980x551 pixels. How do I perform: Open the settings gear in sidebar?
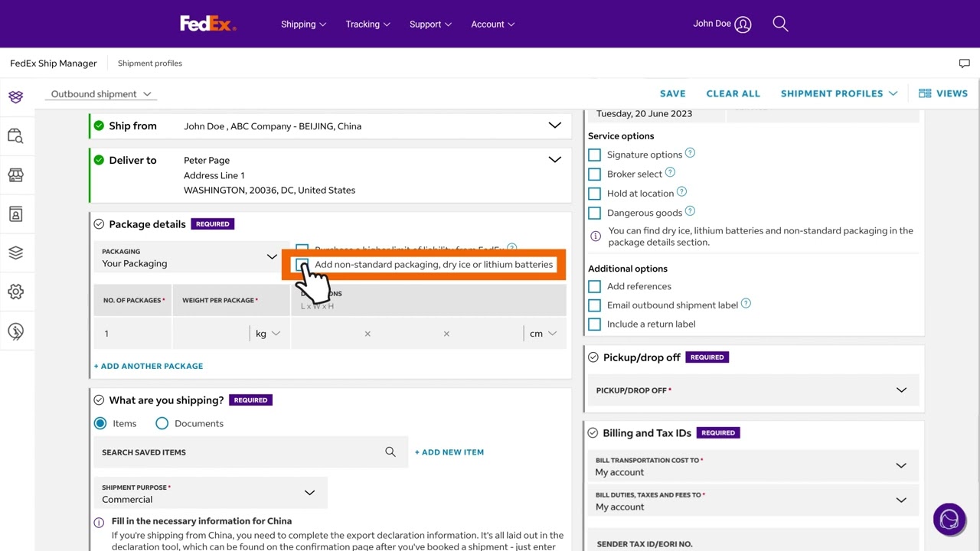click(16, 292)
